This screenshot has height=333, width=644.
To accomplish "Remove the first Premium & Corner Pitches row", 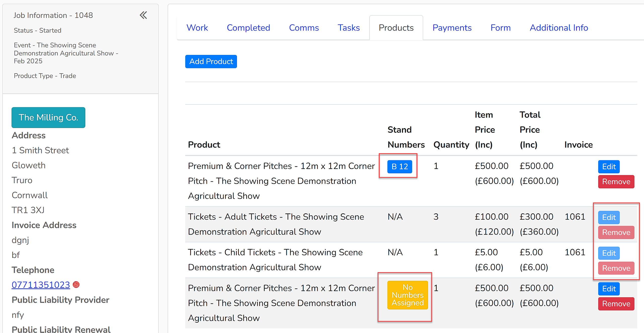I will [x=616, y=182].
